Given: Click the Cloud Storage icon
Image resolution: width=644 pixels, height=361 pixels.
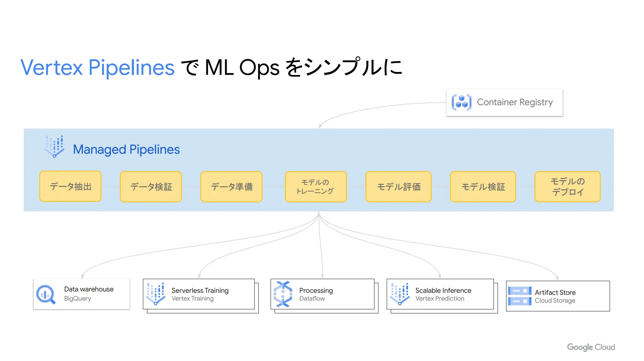Looking at the screenshot, I should [520, 296].
